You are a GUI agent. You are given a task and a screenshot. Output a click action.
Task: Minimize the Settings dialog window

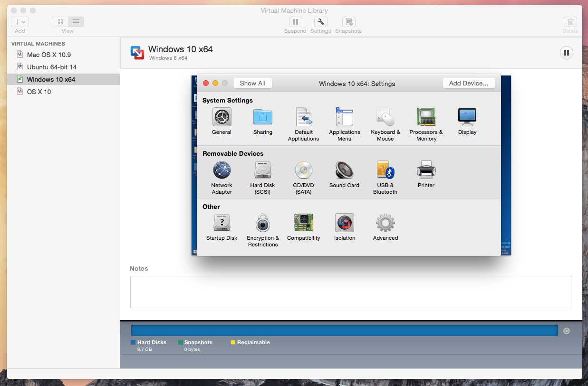click(x=215, y=83)
